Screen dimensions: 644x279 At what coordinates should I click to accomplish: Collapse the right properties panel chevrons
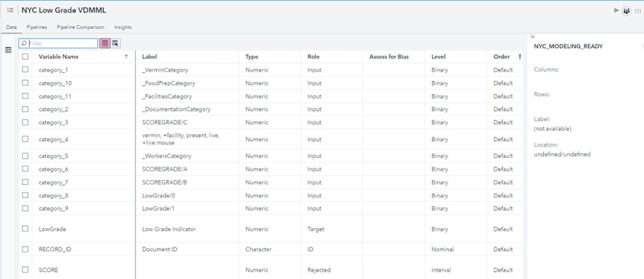[x=532, y=37]
